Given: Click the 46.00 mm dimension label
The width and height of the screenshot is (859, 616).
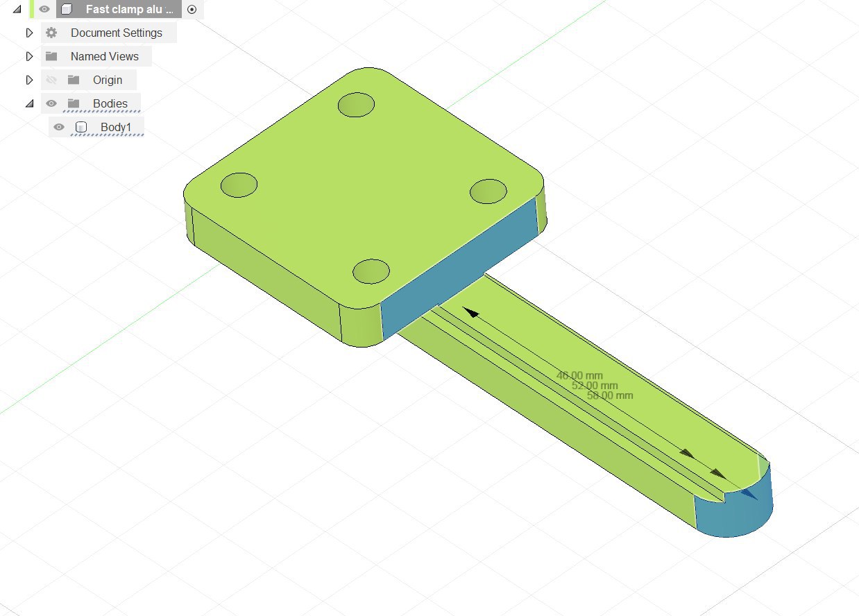Looking at the screenshot, I should tap(579, 375).
